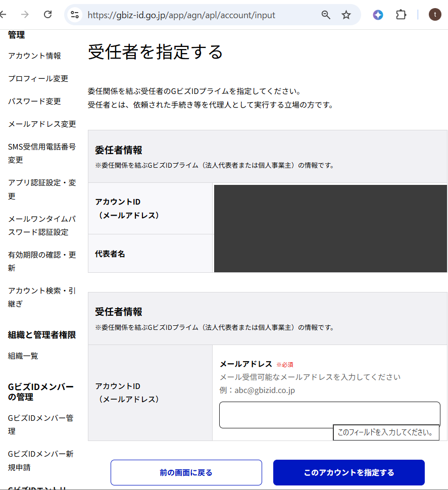This screenshot has width=448, height=490.
Task: Reload the page with refresh icon
Action: [48, 14]
